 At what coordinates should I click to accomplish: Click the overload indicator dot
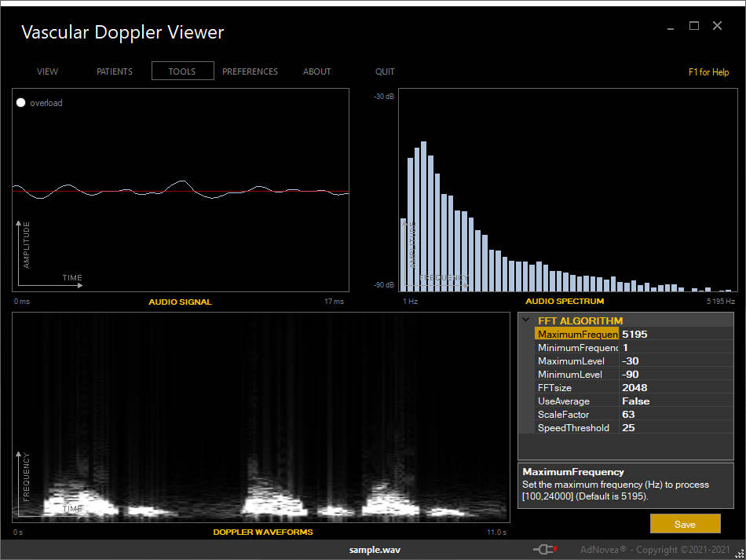(x=21, y=103)
